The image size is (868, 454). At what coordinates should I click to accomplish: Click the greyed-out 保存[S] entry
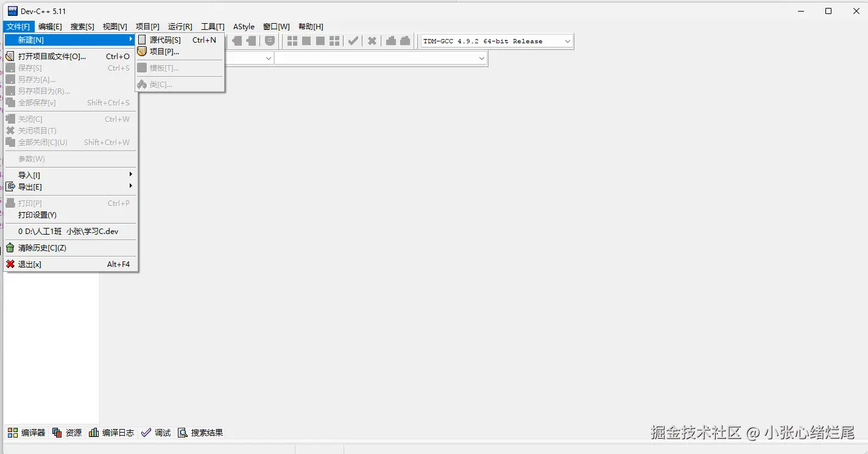(71, 68)
